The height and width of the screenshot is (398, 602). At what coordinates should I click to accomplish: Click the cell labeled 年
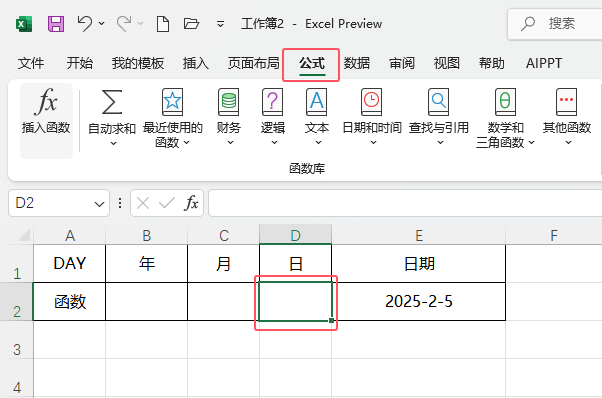tap(147, 264)
